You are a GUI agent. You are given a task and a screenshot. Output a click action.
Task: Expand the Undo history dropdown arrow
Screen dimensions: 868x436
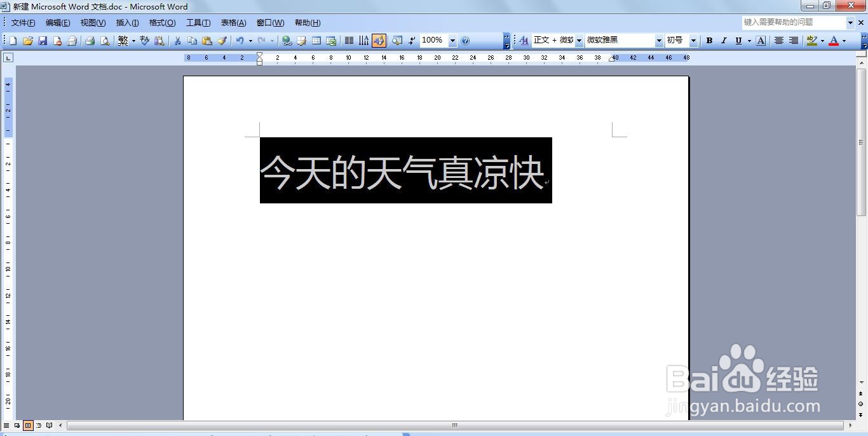pos(250,41)
